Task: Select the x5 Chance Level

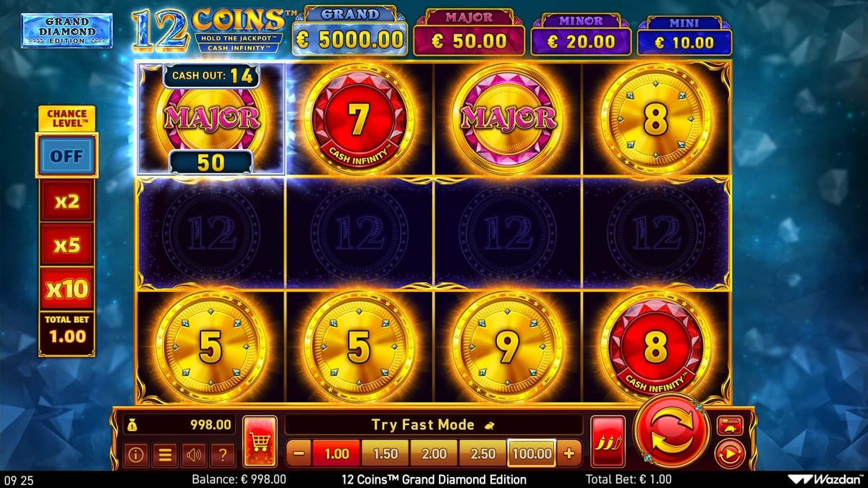Action: [67, 245]
